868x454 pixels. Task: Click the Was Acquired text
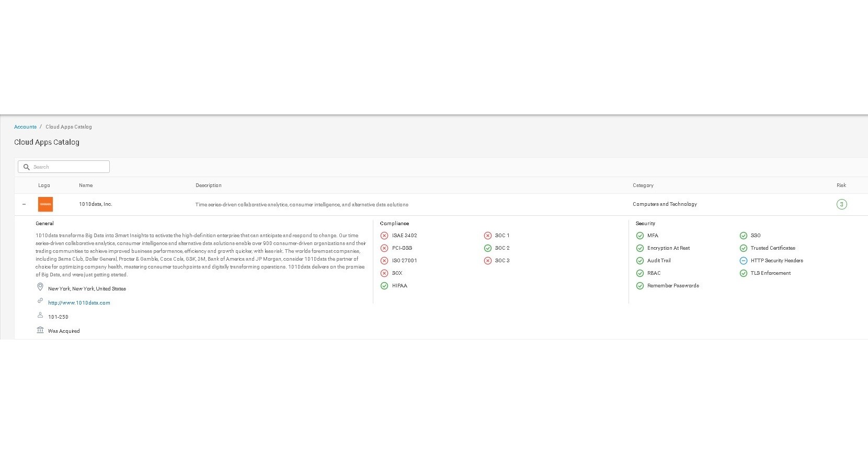point(64,331)
